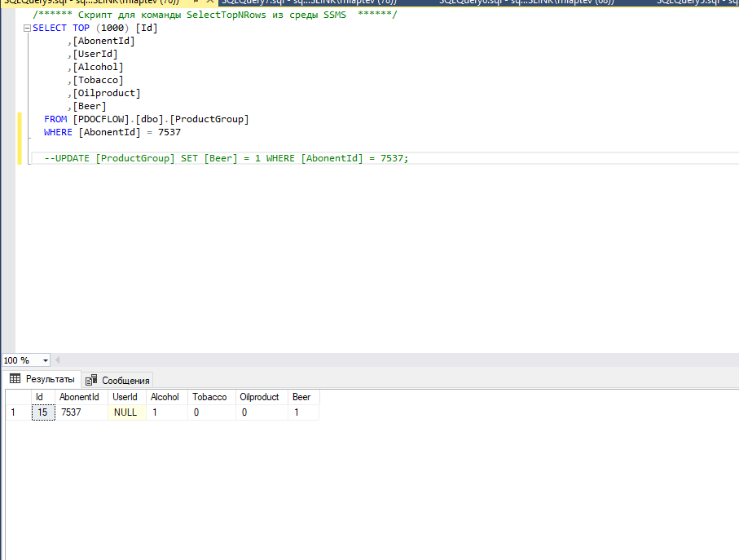This screenshot has height=560, width=739.
Task: Click the Id column header
Action: [43, 397]
